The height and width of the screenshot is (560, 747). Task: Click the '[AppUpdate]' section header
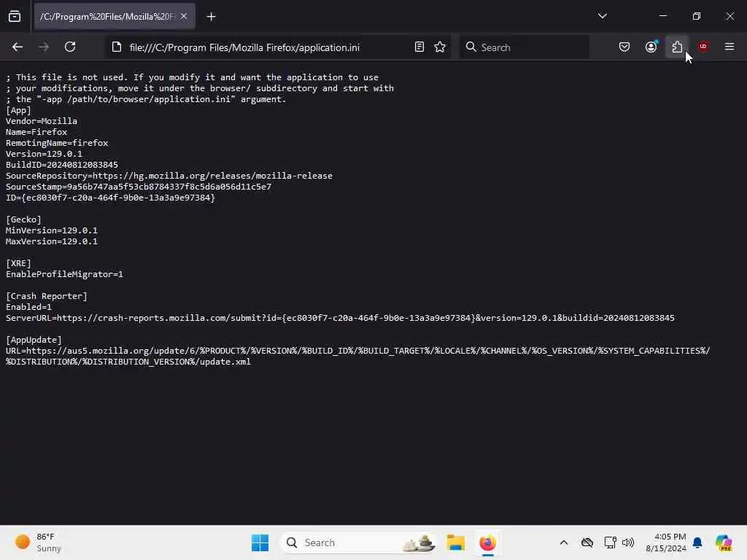tap(34, 340)
